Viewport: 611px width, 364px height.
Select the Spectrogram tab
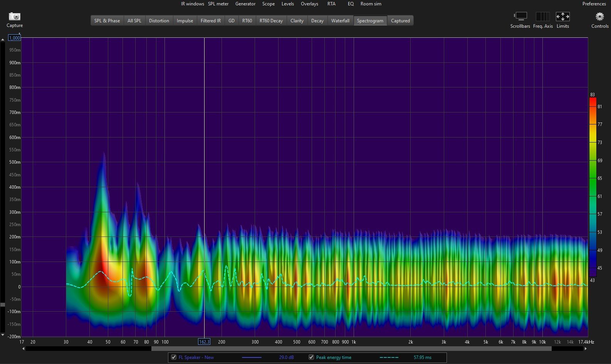click(x=370, y=21)
